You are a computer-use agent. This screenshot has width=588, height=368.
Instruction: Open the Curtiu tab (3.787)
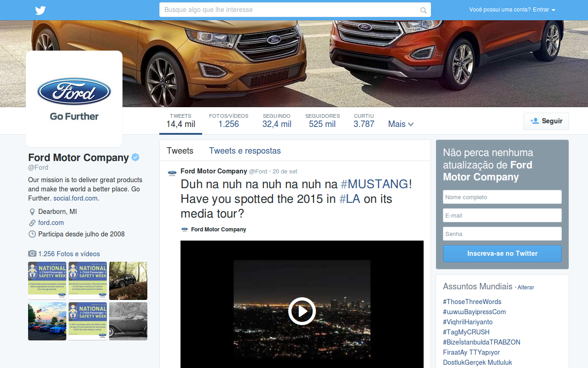click(364, 121)
